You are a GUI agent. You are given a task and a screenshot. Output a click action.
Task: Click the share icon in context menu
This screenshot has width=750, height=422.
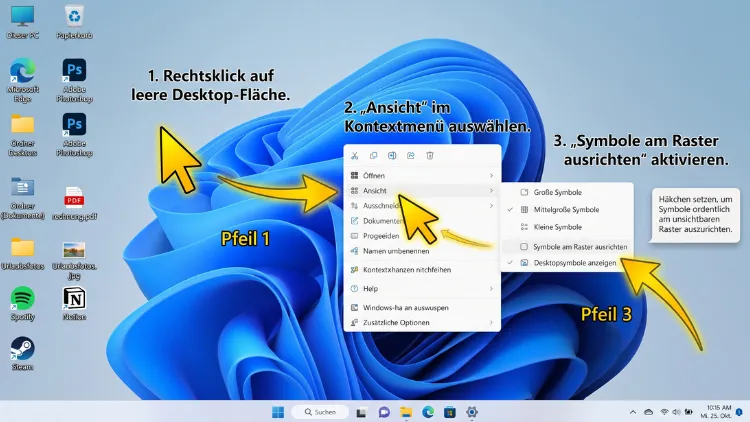(x=411, y=155)
